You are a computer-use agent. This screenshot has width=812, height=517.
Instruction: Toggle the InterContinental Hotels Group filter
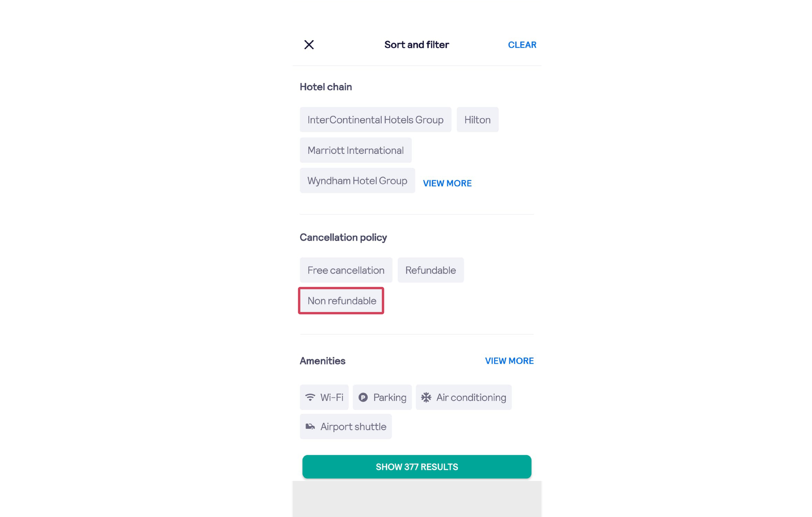[x=375, y=120]
